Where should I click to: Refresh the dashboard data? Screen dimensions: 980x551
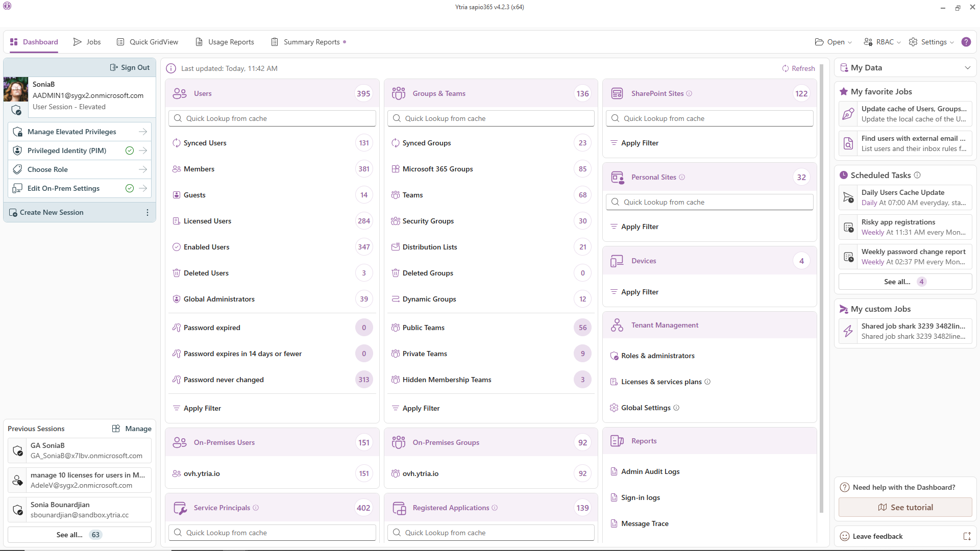[798, 68]
